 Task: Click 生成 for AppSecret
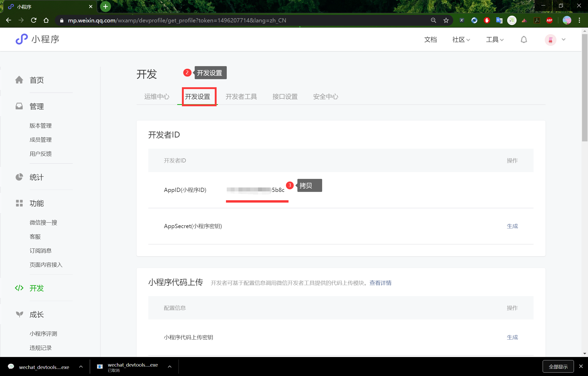coord(512,226)
